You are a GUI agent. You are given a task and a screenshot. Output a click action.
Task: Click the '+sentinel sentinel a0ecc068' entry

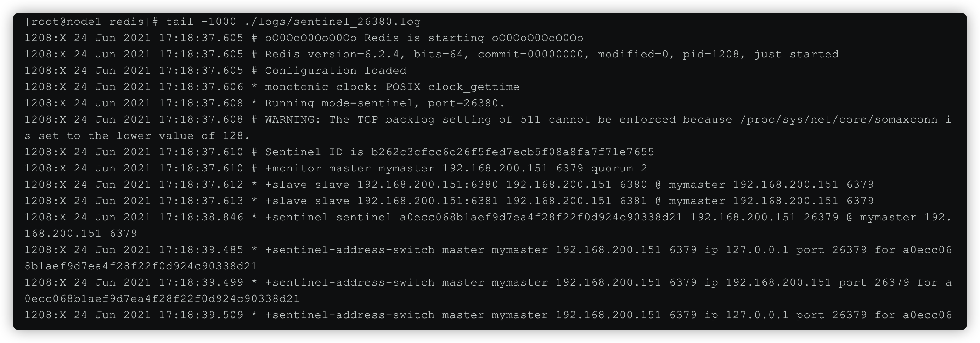(x=488, y=225)
